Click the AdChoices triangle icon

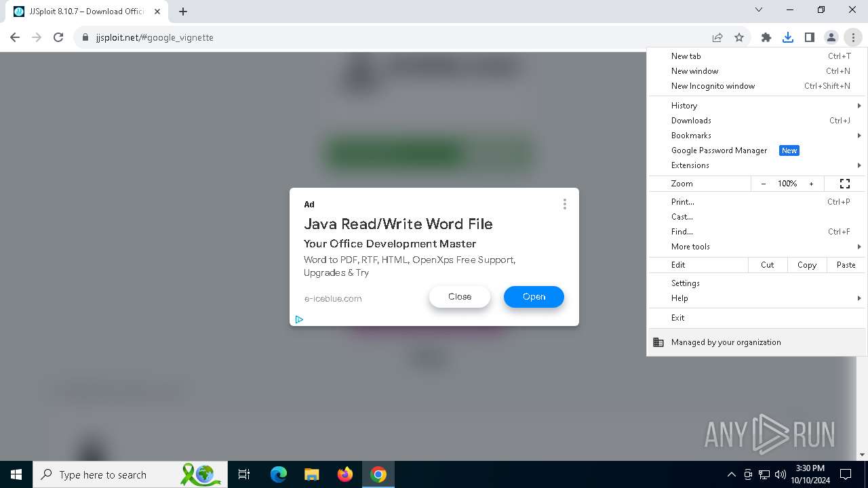click(299, 319)
